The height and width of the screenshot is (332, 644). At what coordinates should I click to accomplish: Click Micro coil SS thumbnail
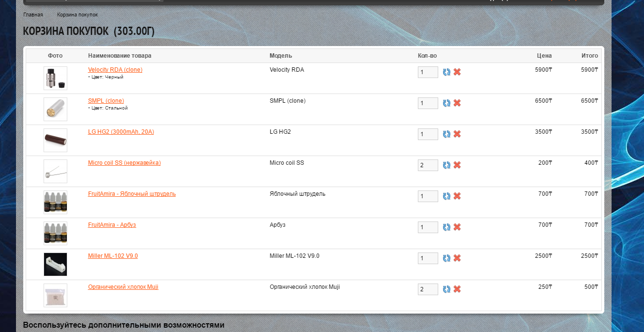tap(55, 171)
